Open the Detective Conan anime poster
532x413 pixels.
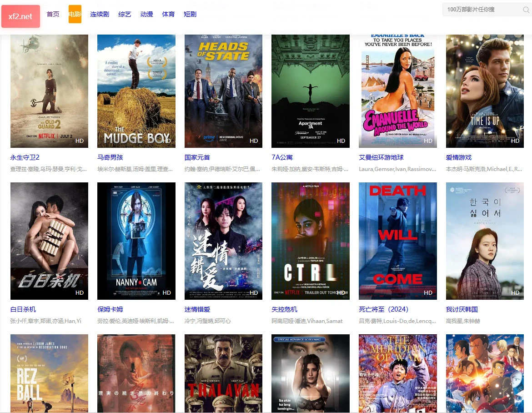pyautogui.click(x=485, y=373)
